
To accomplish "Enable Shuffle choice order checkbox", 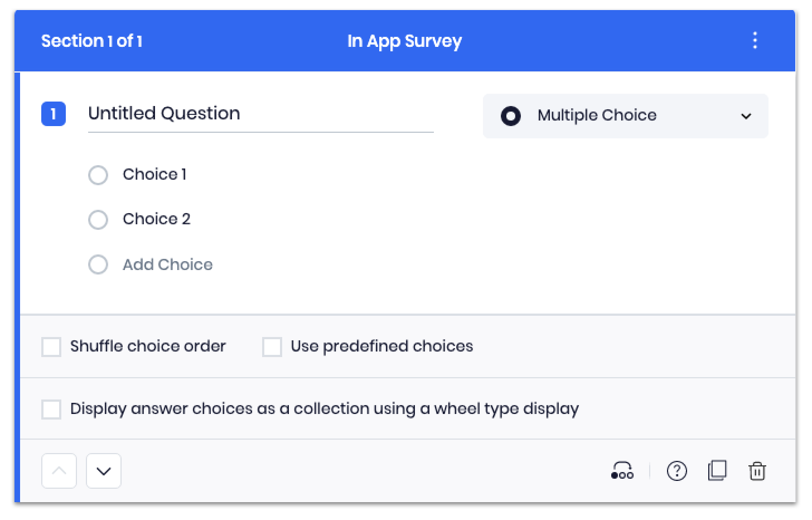I will [x=51, y=346].
